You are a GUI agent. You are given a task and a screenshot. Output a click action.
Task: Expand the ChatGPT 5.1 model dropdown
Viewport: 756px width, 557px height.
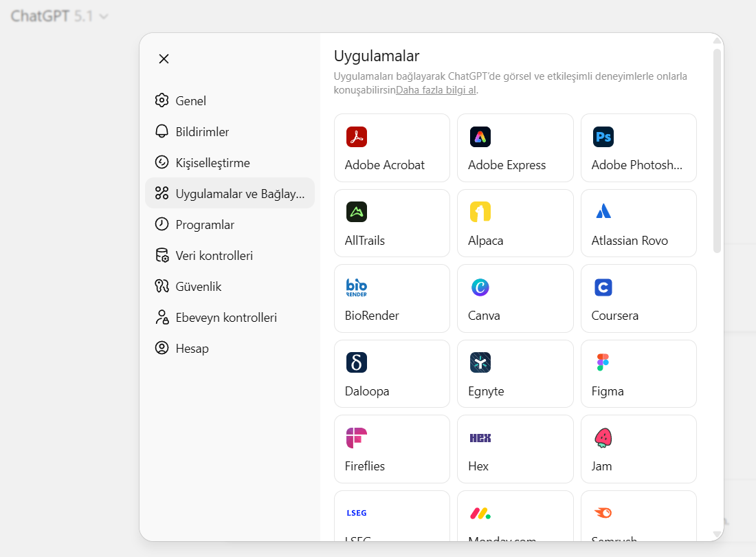pyautogui.click(x=59, y=17)
